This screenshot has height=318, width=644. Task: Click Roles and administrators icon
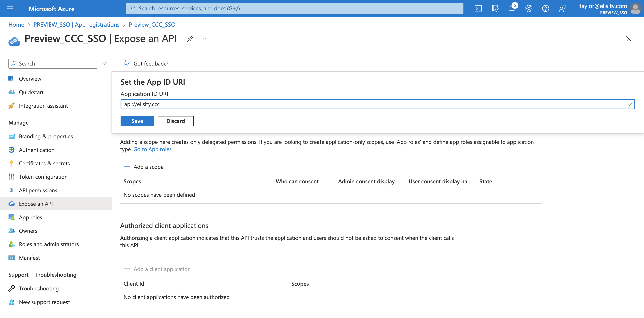coord(11,244)
